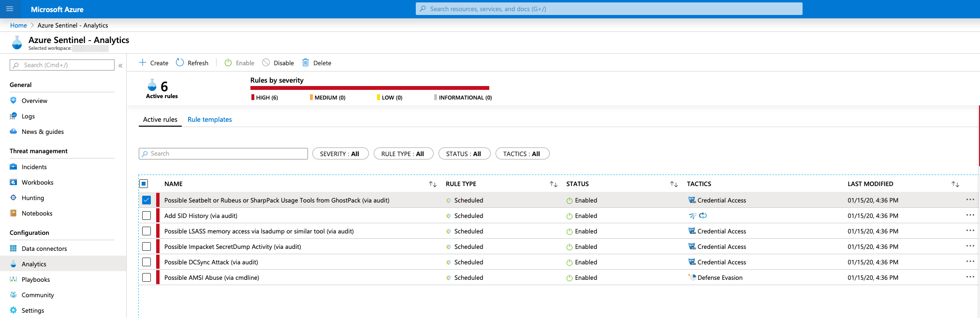Open the STATUS filter dropdown
The image size is (980, 318).
[464, 154]
